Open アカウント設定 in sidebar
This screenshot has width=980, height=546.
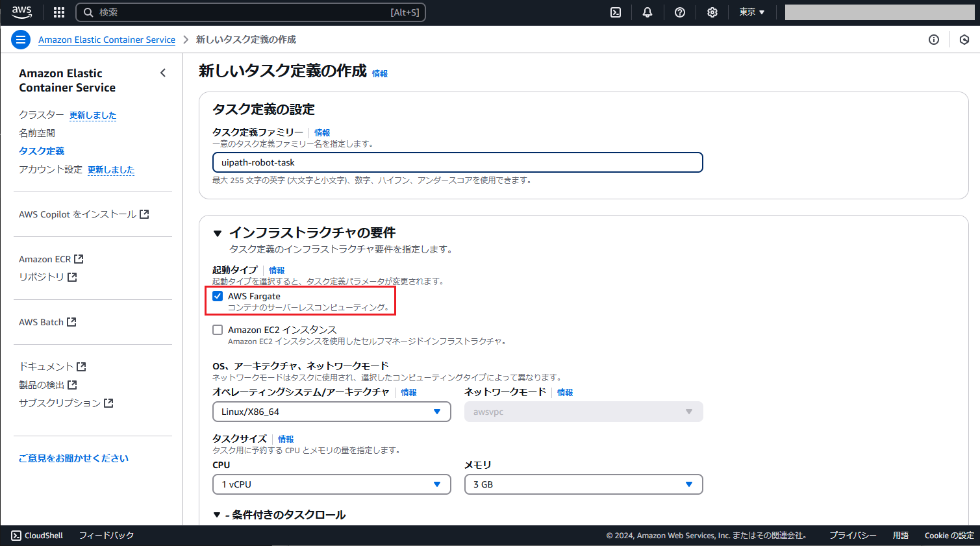(x=51, y=169)
